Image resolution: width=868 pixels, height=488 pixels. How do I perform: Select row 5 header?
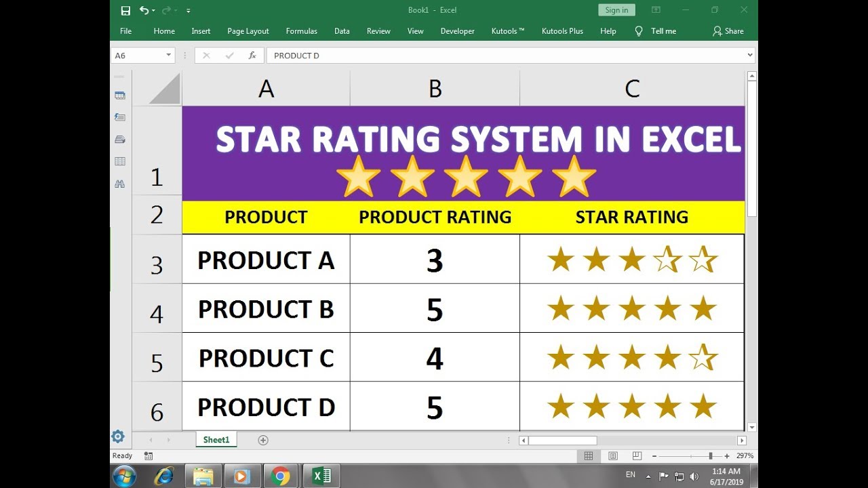coord(157,357)
